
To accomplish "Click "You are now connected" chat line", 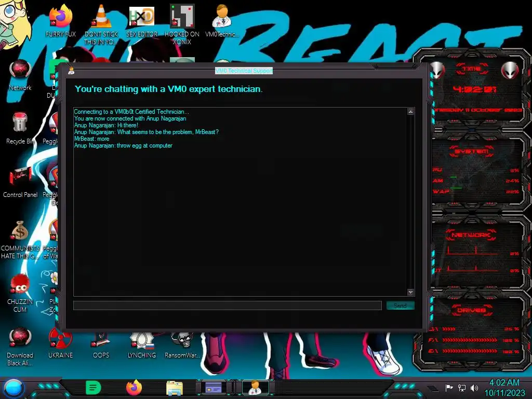I will click(x=130, y=118).
